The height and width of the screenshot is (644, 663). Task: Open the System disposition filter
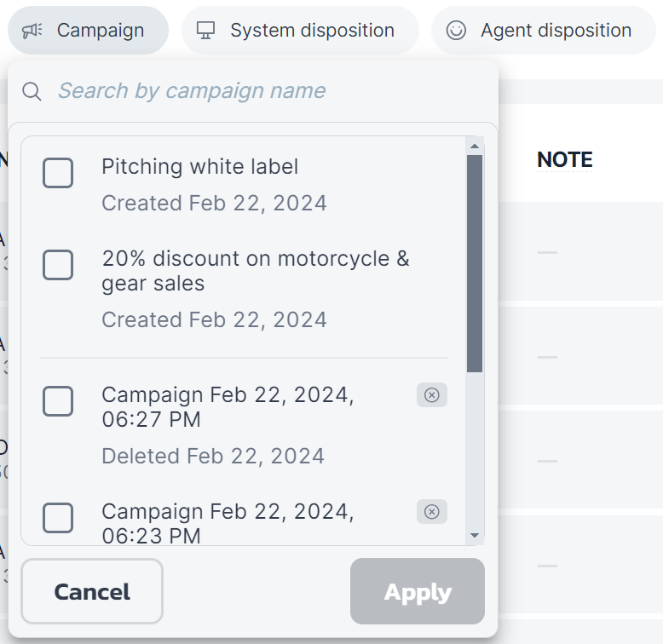point(300,31)
